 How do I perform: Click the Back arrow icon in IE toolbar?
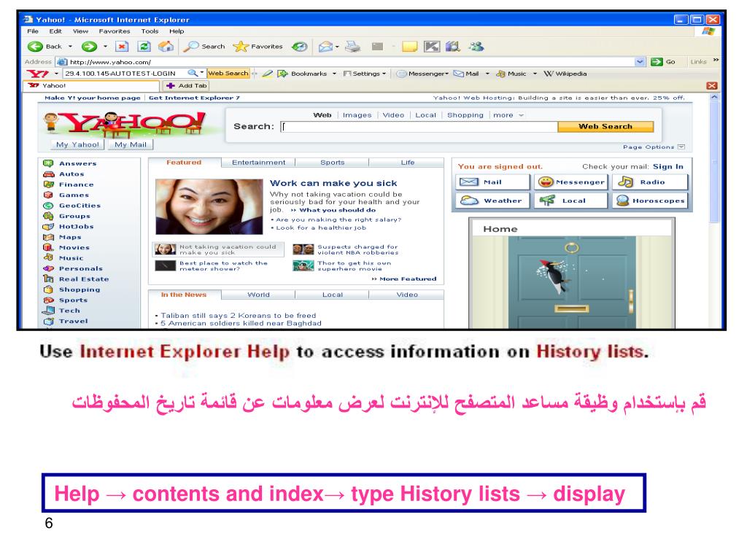[x=35, y=46]
